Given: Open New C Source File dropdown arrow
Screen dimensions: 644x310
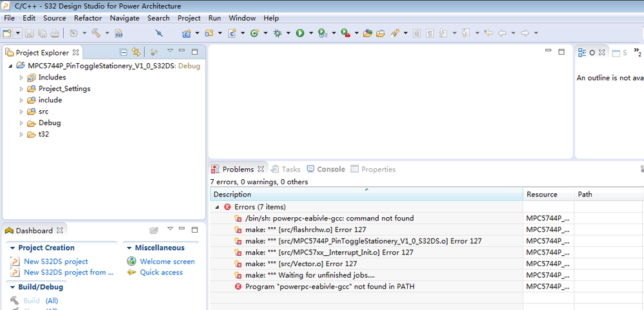Looking at the screenshot, I should 243,34.
